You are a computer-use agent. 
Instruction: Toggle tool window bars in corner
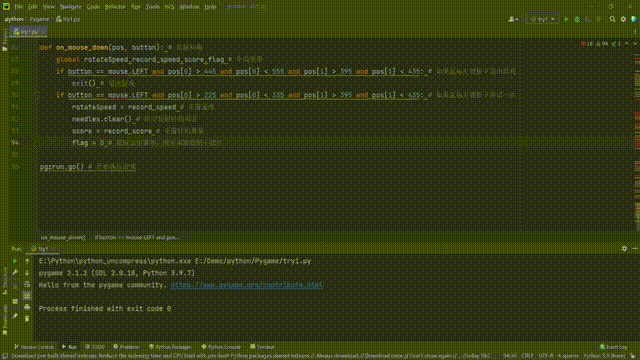coord(5,356)
